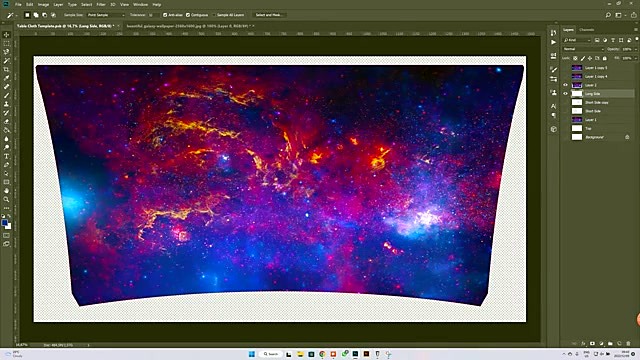Select the History Brush tool
The width and height of the screenshot is (640, 360).
pos(6,113)
